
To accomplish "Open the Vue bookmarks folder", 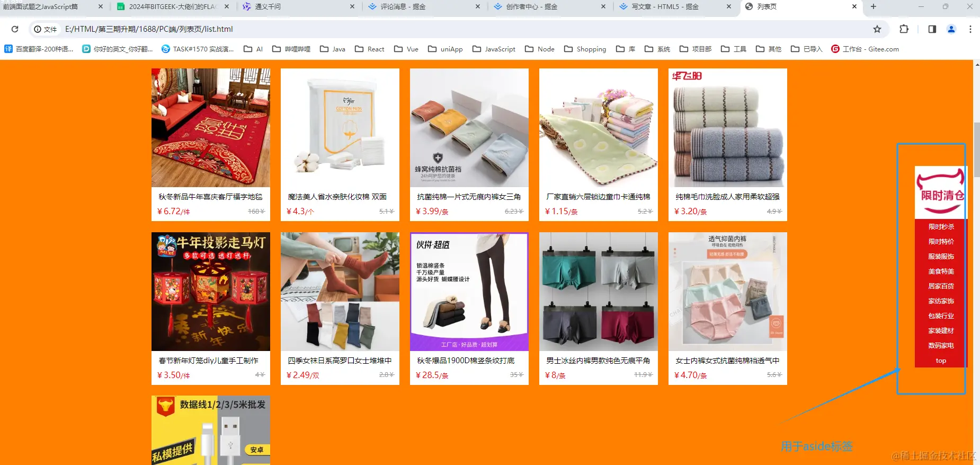I will point(406,49).
